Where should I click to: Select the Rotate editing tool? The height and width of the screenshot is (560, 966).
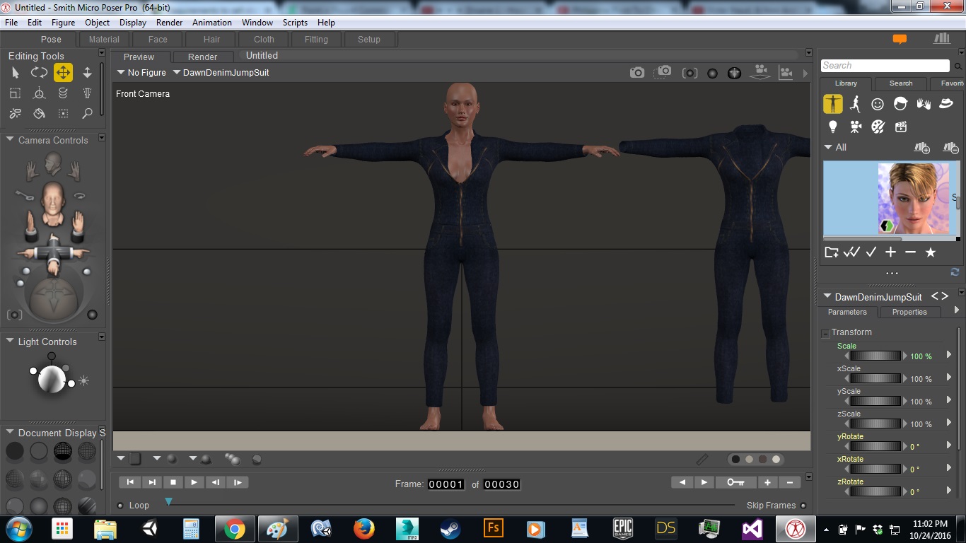click(39, 72)
